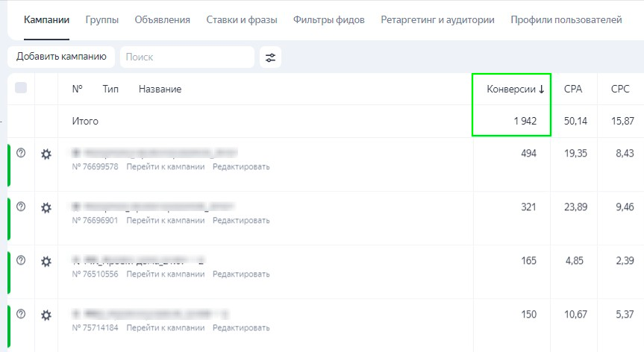Image resolution: width=644 pixels, height=352 pixels.
Task: Select the CPC value 8,43
Action: tap(625, 154)
